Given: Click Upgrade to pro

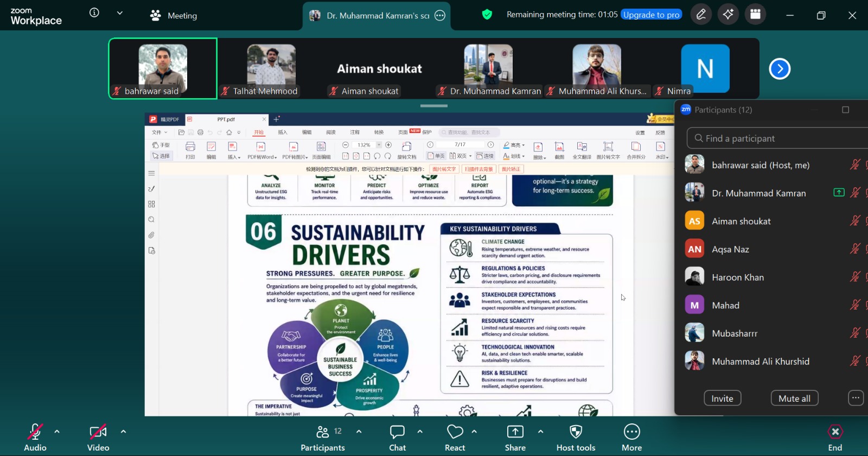Looking at the screenshot, I should 652,15.
